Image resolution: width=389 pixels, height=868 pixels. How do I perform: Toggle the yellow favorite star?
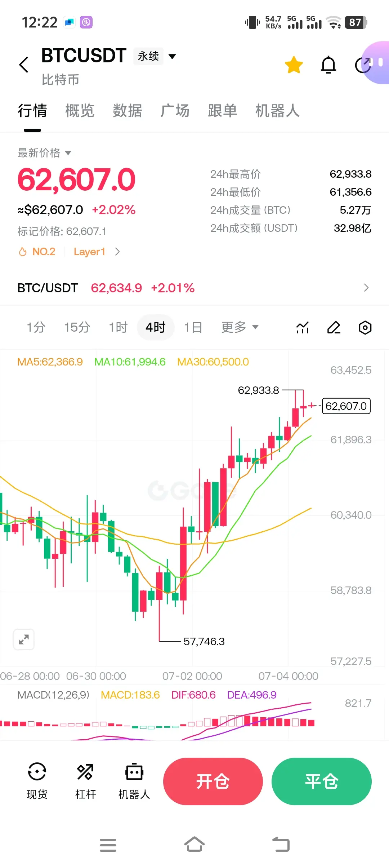294,65
